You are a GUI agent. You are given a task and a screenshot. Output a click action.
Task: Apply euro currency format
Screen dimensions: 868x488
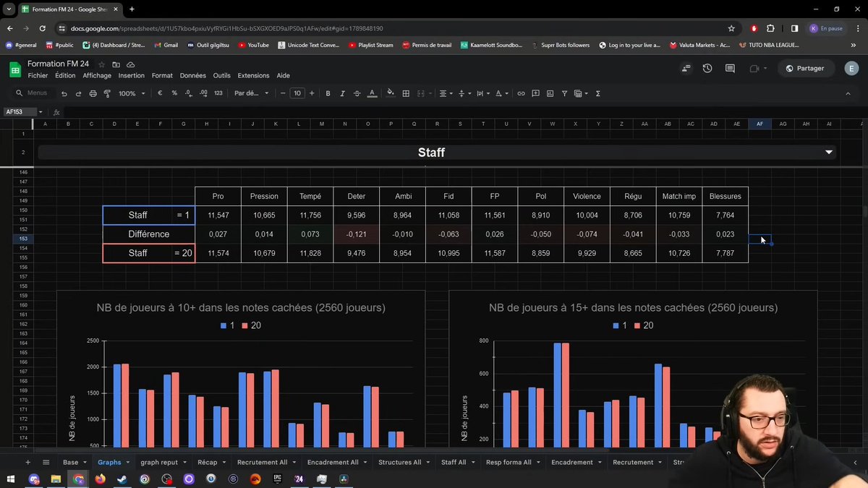coord(160,93)
